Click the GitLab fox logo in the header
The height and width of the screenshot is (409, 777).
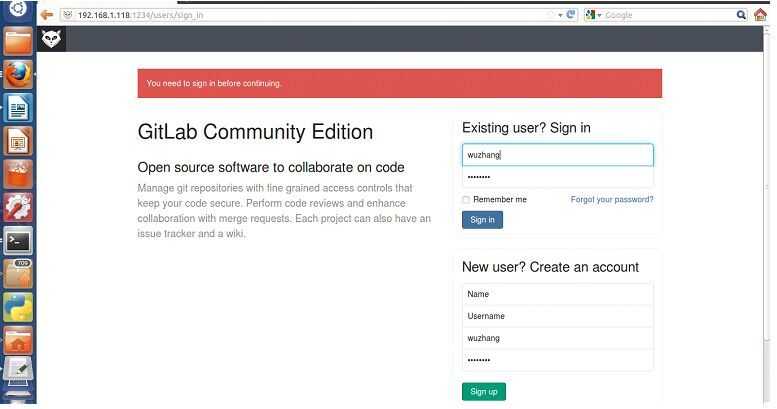[51, 39]
